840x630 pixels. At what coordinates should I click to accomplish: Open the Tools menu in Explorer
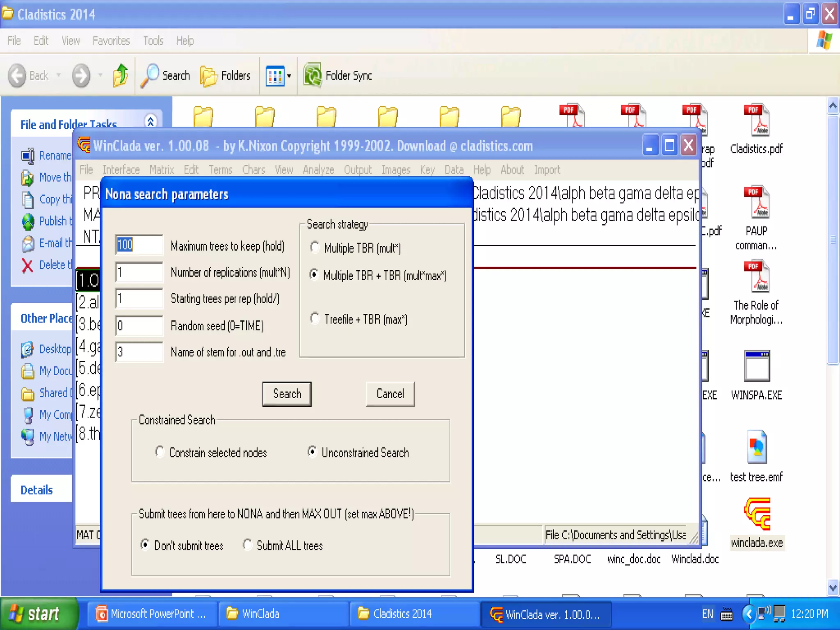(x=153, y=41)
